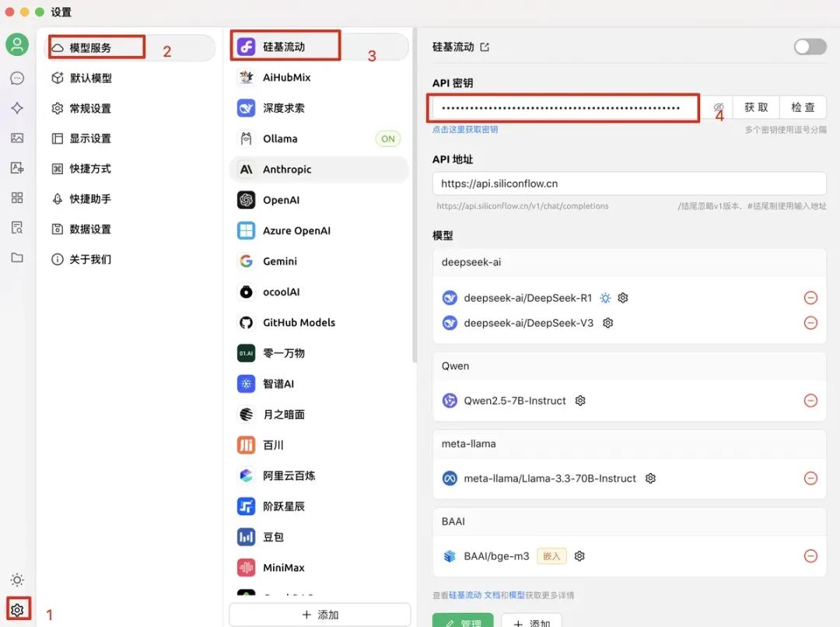Open the translate sidebar icon
840x627 pixels.
[x=17, y=168]
